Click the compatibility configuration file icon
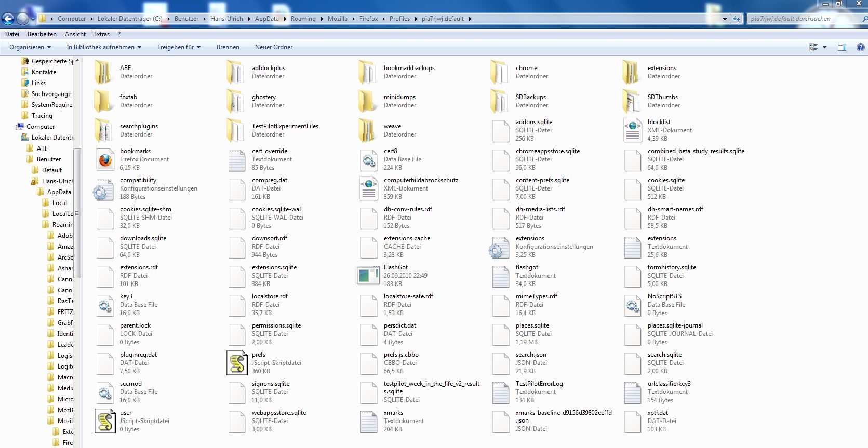This screenshot has width=868, height=448. click(x=103, y=188)
